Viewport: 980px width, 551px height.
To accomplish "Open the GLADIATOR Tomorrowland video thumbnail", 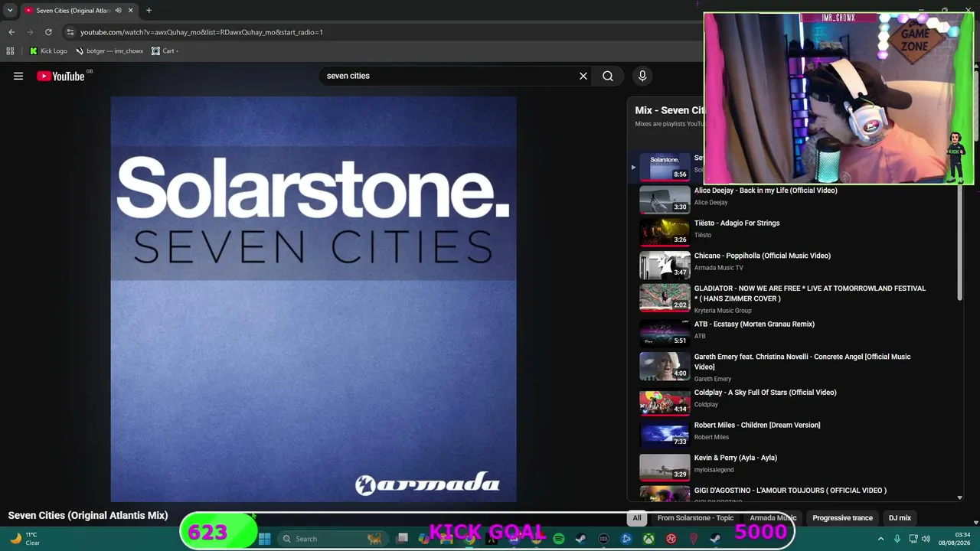I will (665, 298).
